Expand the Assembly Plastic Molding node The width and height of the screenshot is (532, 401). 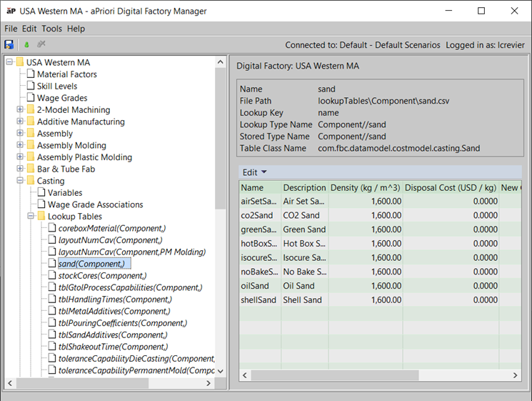20,157
